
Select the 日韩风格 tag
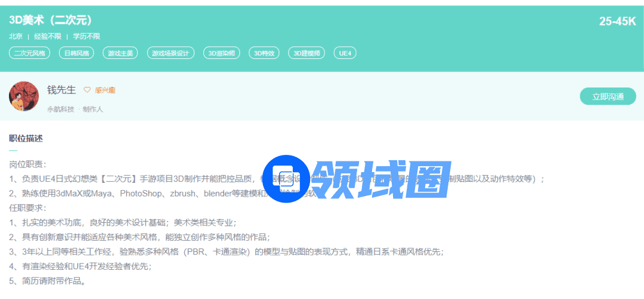click(x=77, y=53)
